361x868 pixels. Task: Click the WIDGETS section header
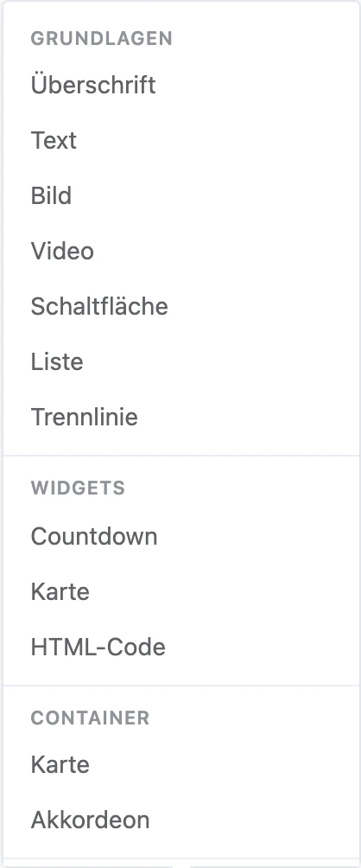(78, 488)
